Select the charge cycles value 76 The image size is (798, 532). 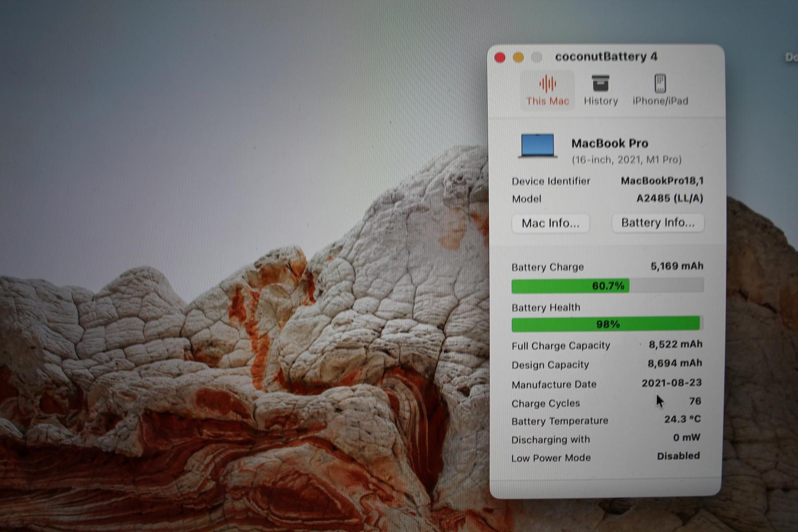pyautogui.click(x=695, y=401)
